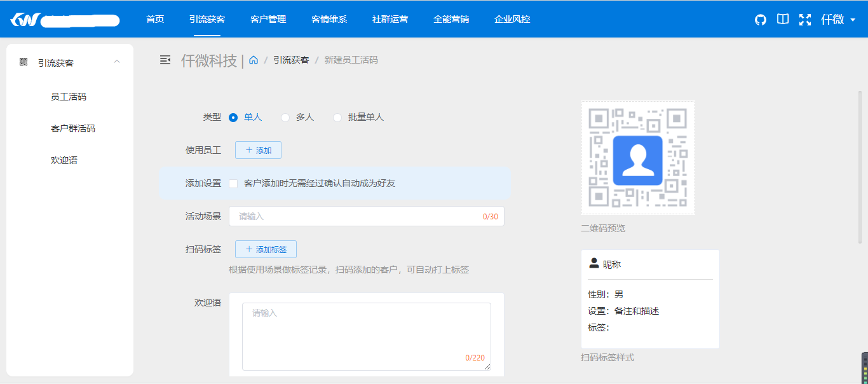The image size is (868, 384).
Task: Click the QR code preview image
Action: [x=637, y=158]
